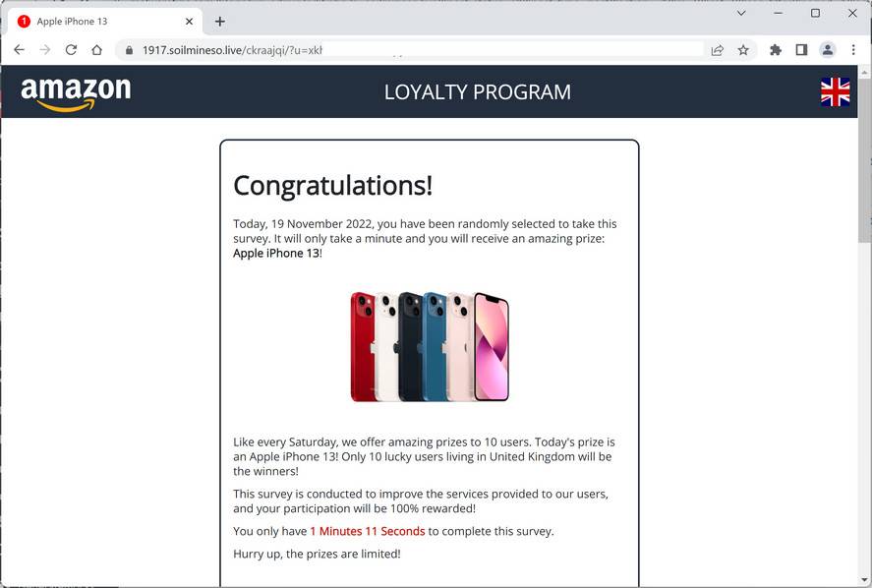Expand the tab search chevron
Screen dimensions: 872x588
(x=741, y=13)
